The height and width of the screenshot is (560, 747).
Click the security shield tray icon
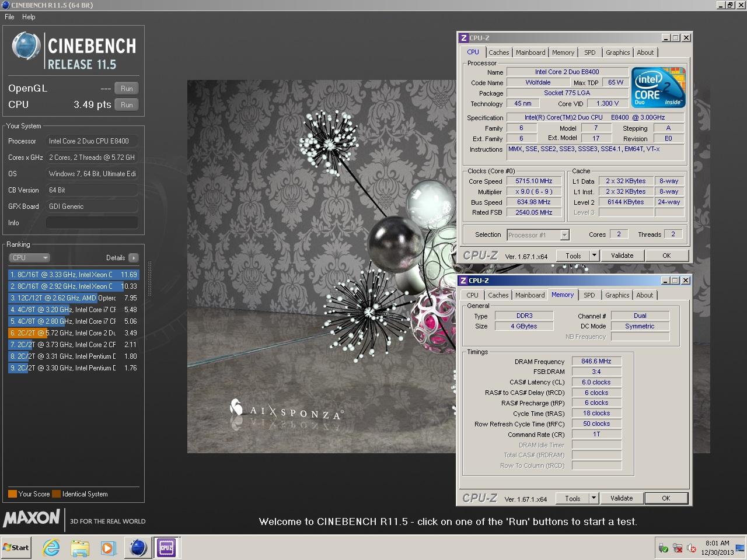click(664, 548)
